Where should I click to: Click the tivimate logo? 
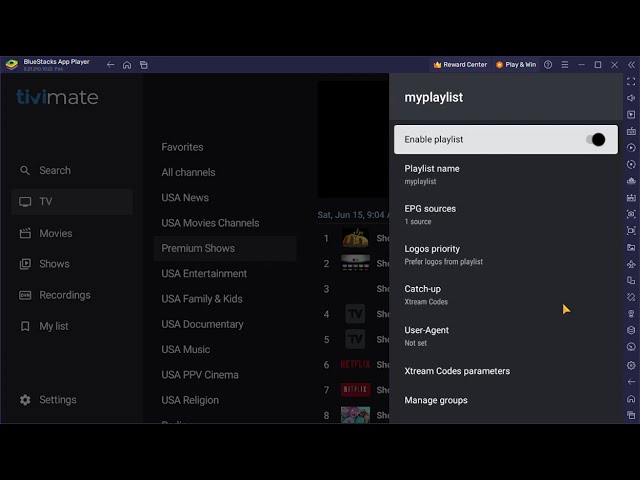58,97
